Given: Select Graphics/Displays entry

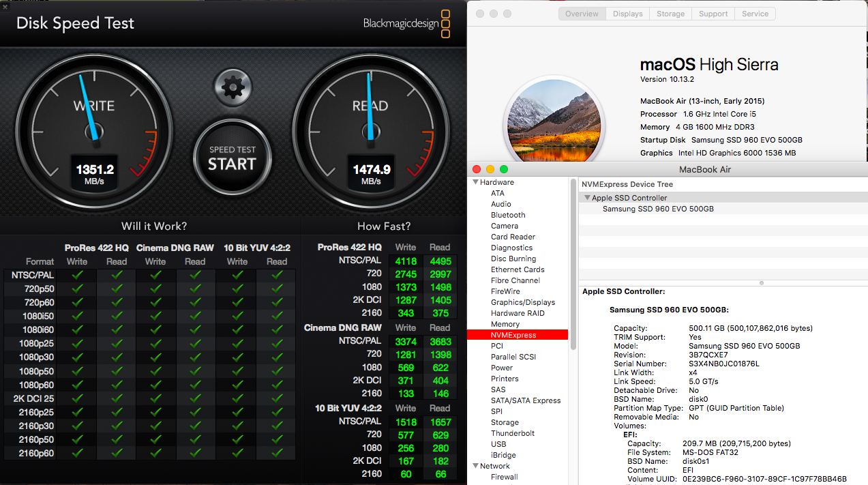Looking at the screenshot, I should tap(523, 302).
